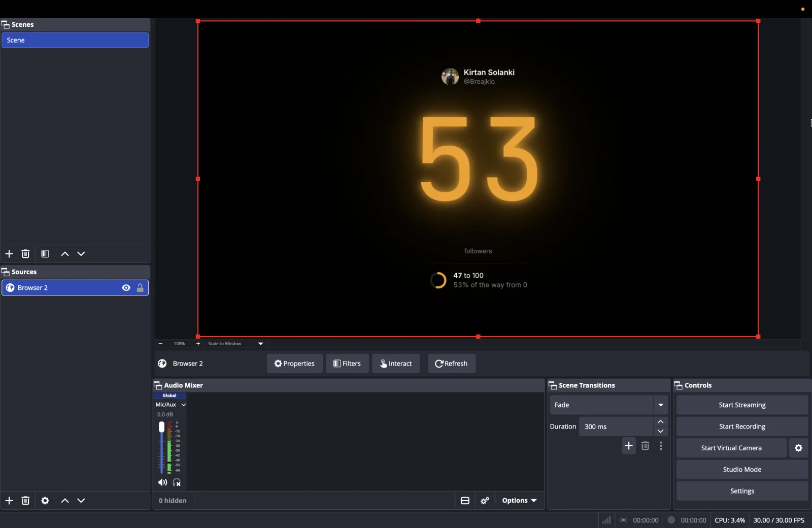Screen dimensions: 812x528
Task: Open virtual camera settings gear
Action: (798, 448)
